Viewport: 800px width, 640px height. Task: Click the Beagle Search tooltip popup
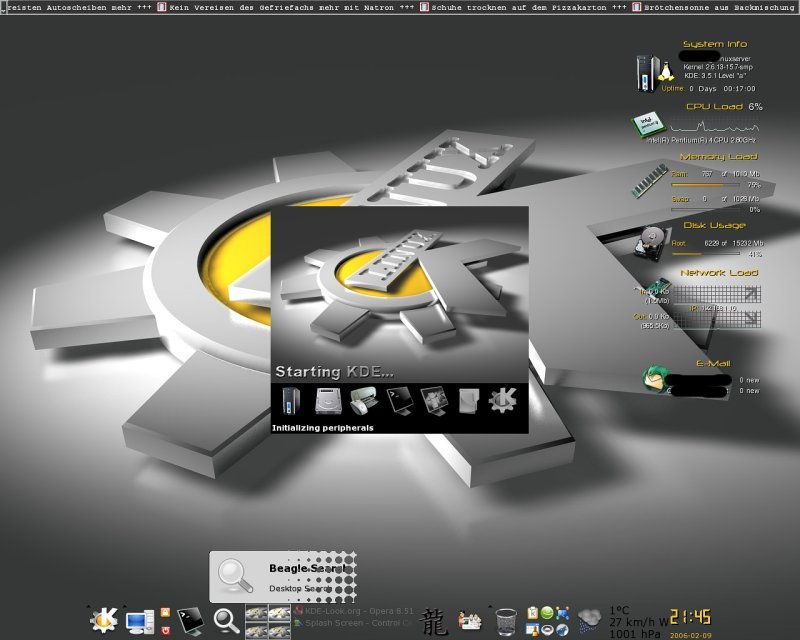tap(283, 577)
